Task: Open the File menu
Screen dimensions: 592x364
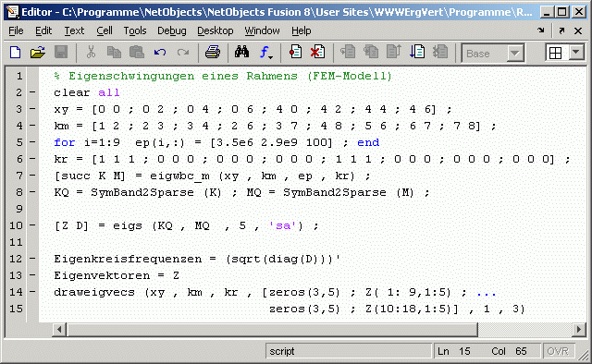Action: point(16,30)
